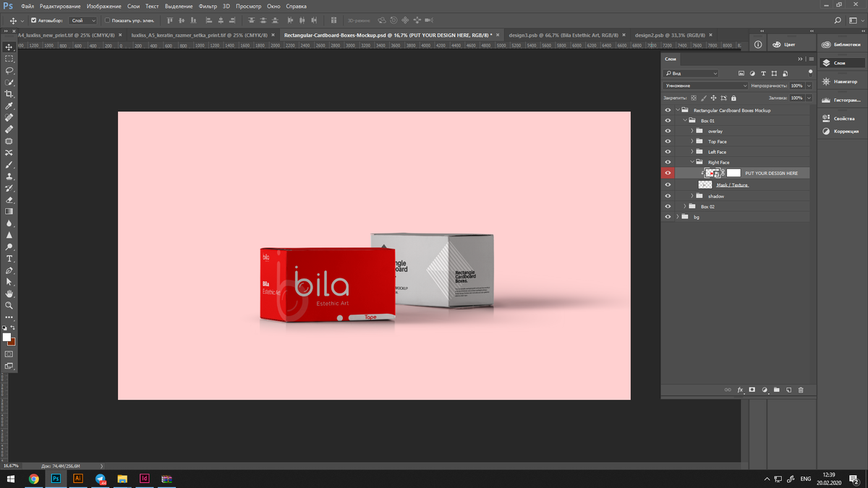The height and width of the screenshot is (488, 868).
Task: Hide the Box 01 group
Action: coord(668,121)
